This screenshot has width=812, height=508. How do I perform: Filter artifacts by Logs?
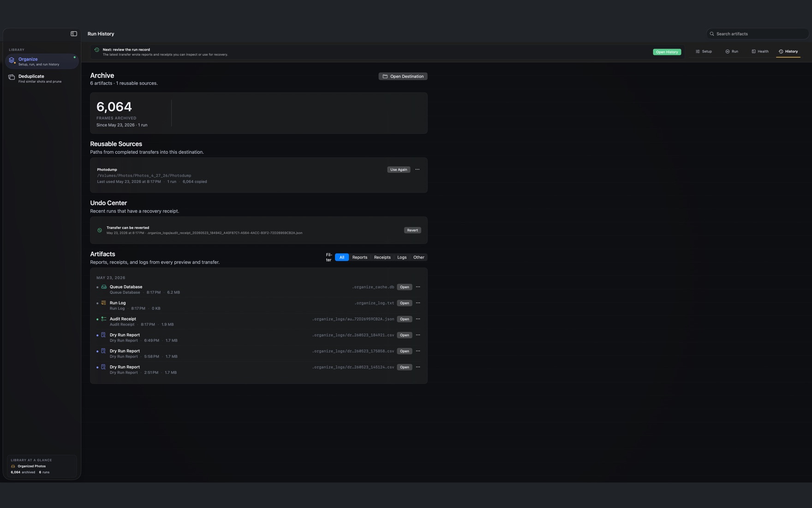[x=402, y=257]
